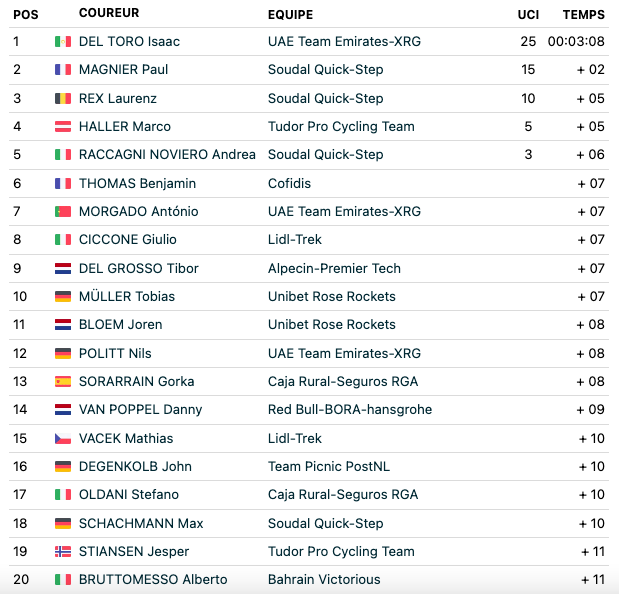Image resolution: width=619 pixels, height=594 pixels.
Task: Open team Team Picnic PostNL
Action: [329, 467]
